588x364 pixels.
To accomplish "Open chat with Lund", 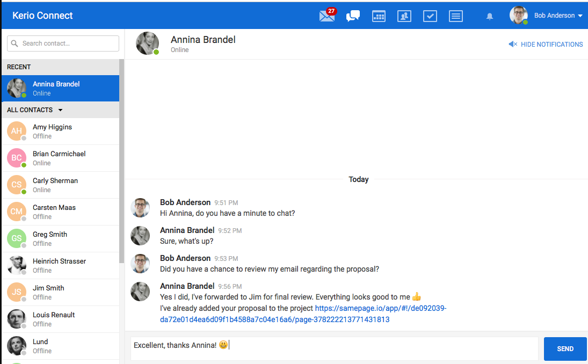I will click(x=60, y=346).
